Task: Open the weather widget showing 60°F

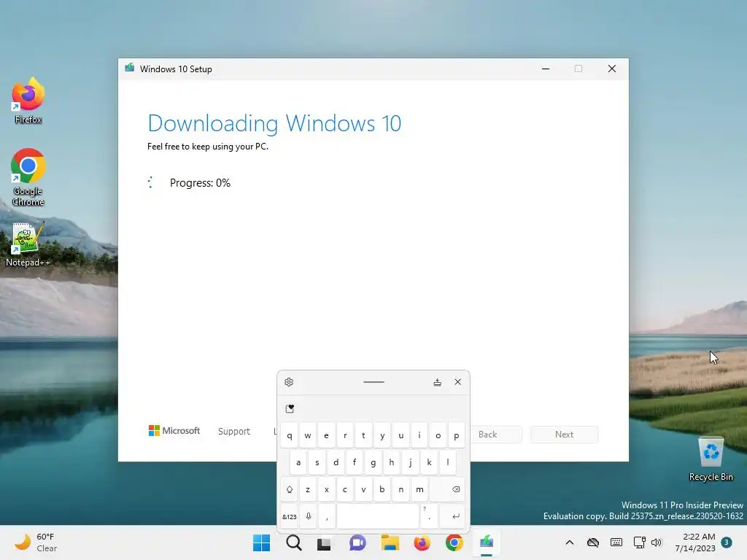Action: point(35,542)
